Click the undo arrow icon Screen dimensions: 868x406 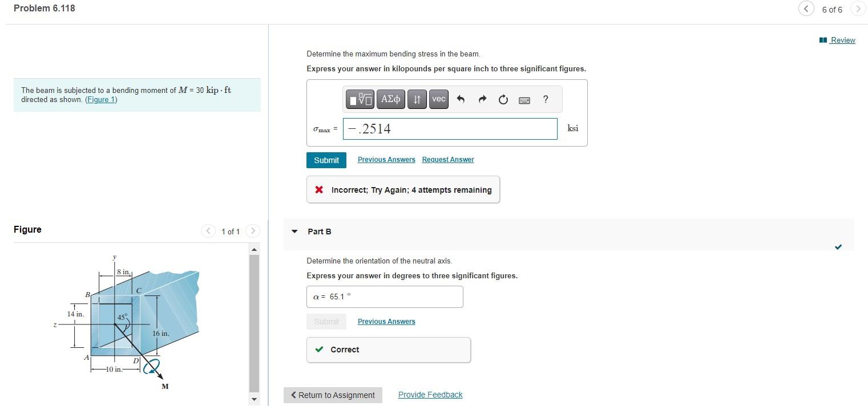point(461,100)
